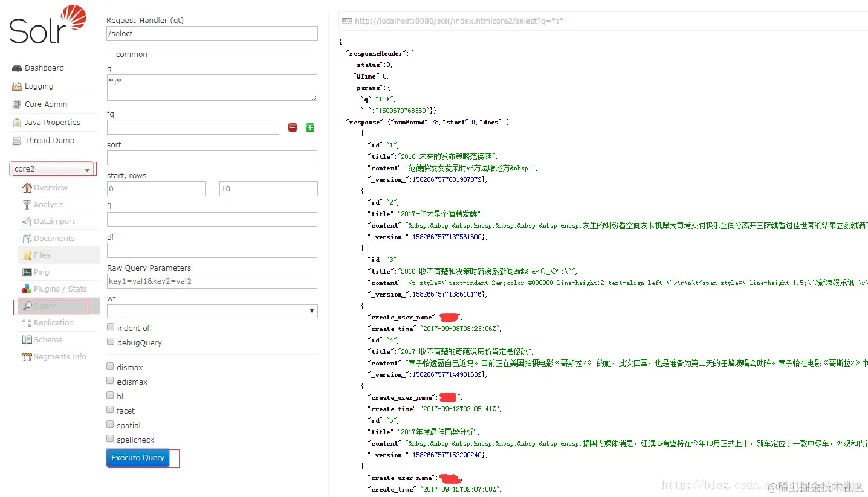Open the Java Properties menu item
This screenshot has width=868, height=497.
coord(53,123)
